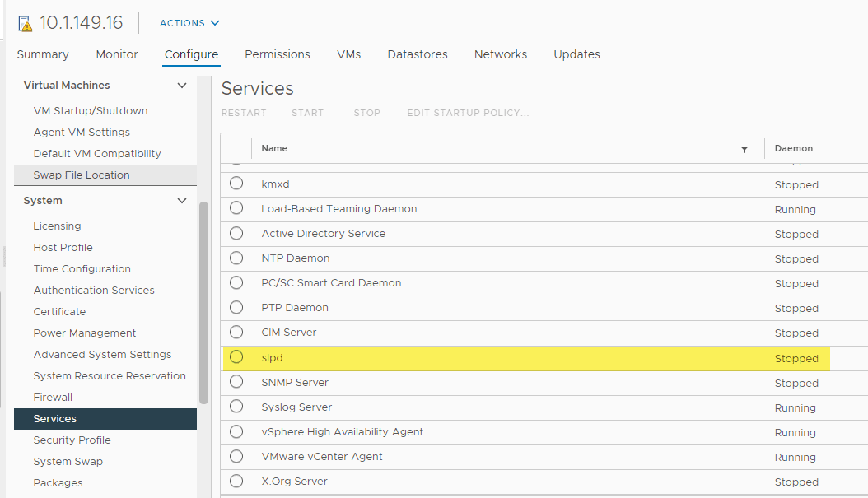
Task: Select the Syslog Server radio button
Action: click(236, 407)
